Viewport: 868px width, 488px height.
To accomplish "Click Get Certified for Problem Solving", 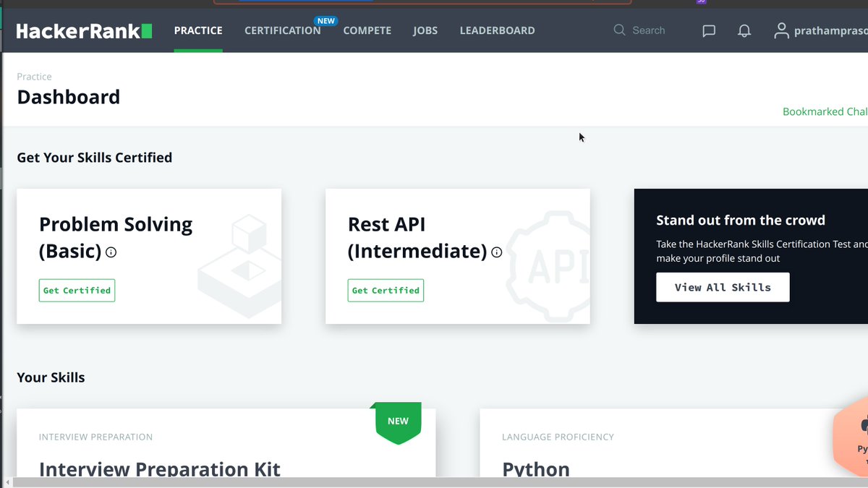I will coord(77,291).
